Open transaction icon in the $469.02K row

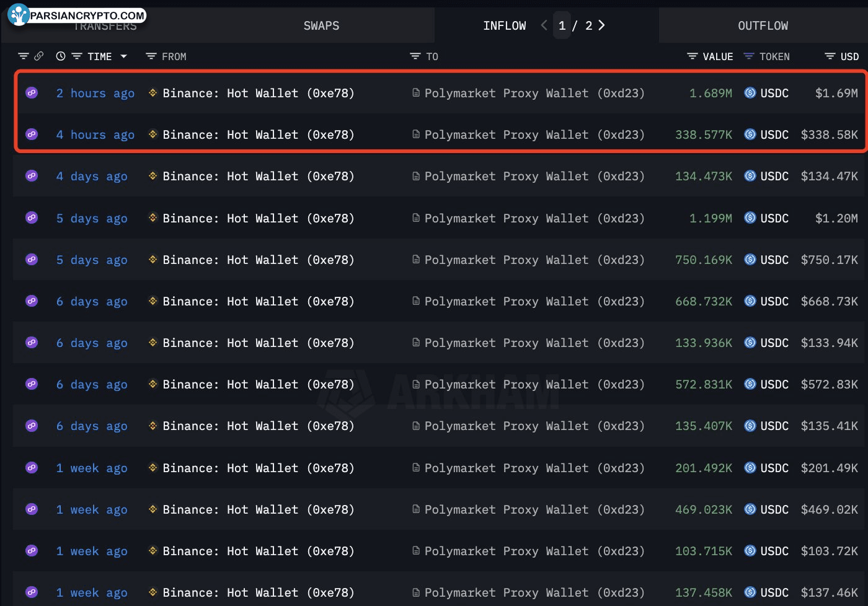(32, 509)
